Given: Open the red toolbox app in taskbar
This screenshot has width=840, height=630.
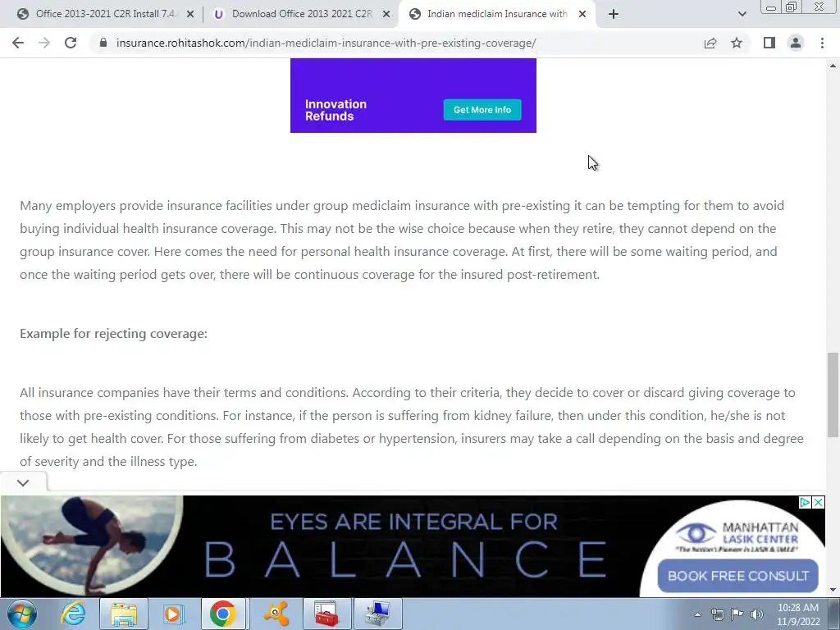Looking at the screenshot, I should pos(326,614).
